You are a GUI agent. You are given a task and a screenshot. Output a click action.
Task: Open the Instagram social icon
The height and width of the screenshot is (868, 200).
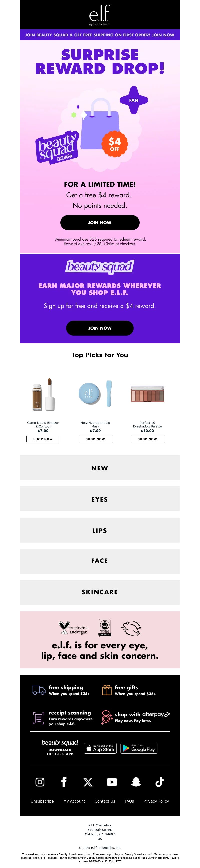point(40,782)
